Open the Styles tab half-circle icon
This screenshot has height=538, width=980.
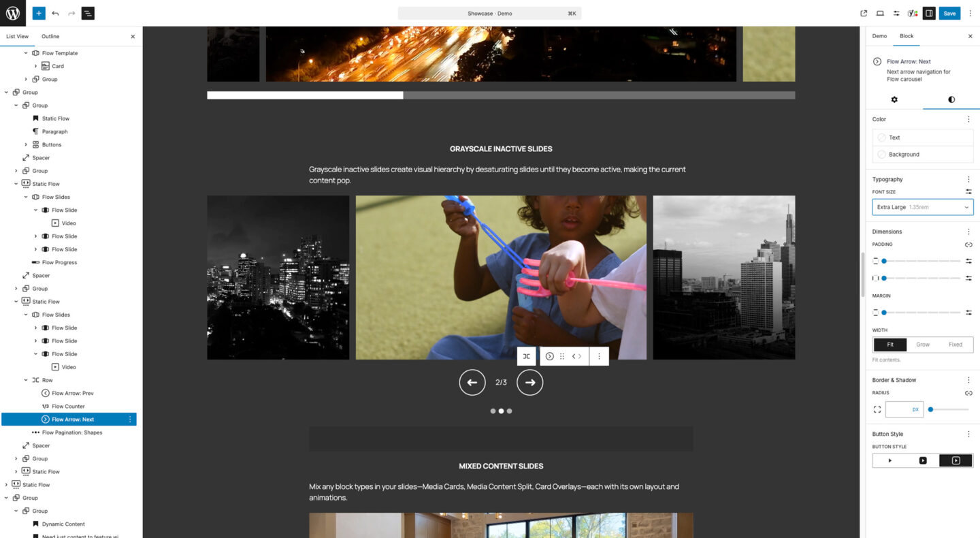(x=951, y=99)
